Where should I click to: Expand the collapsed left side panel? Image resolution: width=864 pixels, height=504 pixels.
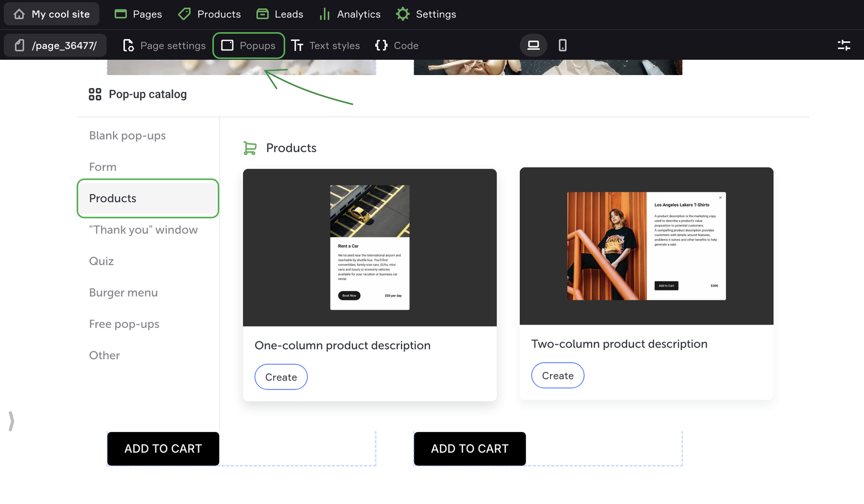[11, 421]
